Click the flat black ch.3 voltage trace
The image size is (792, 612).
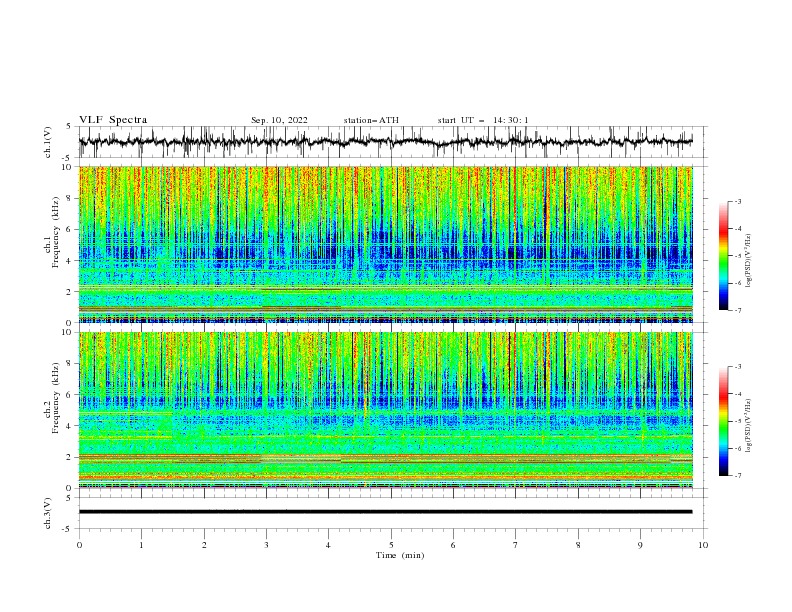(x=385, y=512)
